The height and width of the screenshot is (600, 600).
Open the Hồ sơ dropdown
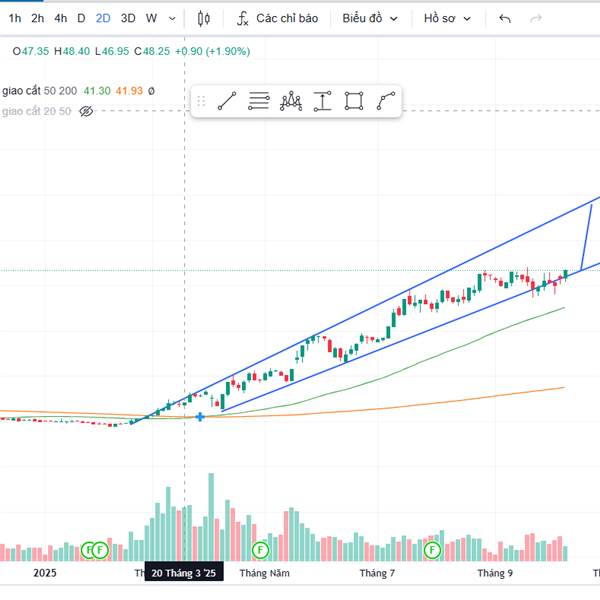coord(447,18)
